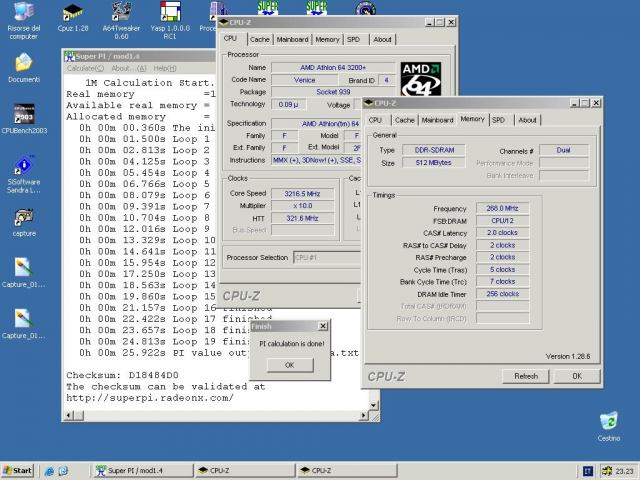Image resolution: width=640 pixels, height=480 pixels.
Task: Click Super PI vertical scrollbar down arrow
Action: coord(373,405)
